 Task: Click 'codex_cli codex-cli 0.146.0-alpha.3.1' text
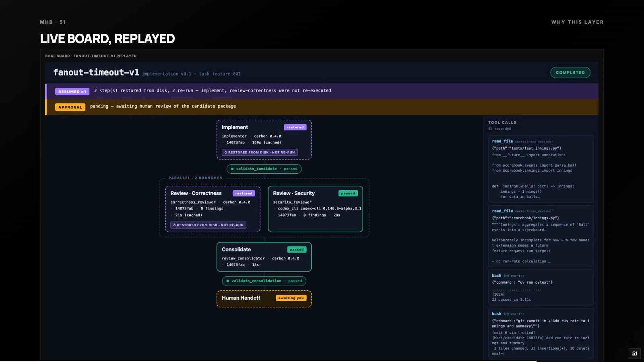pyautogui.click(x=320, y=209)
